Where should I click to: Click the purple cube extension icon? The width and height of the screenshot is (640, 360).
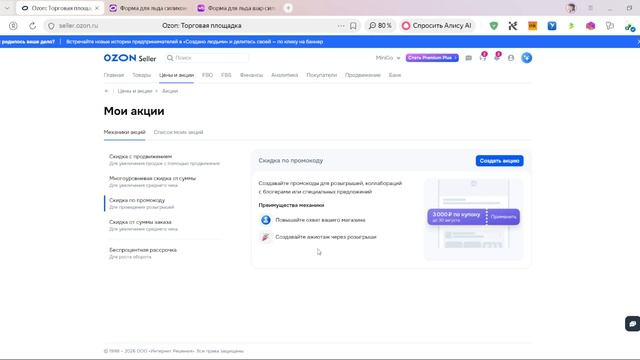click(x=591, y=26)
